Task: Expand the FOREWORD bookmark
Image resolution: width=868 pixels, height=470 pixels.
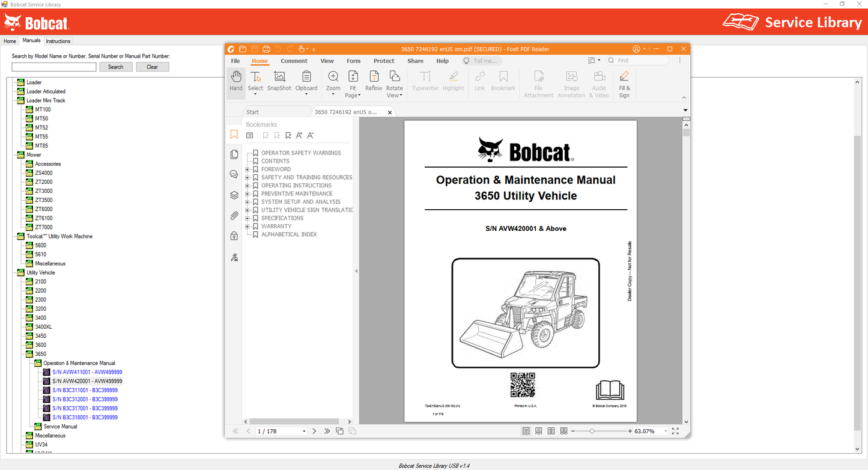Action: pyautogui.click(x=247, y=169)
